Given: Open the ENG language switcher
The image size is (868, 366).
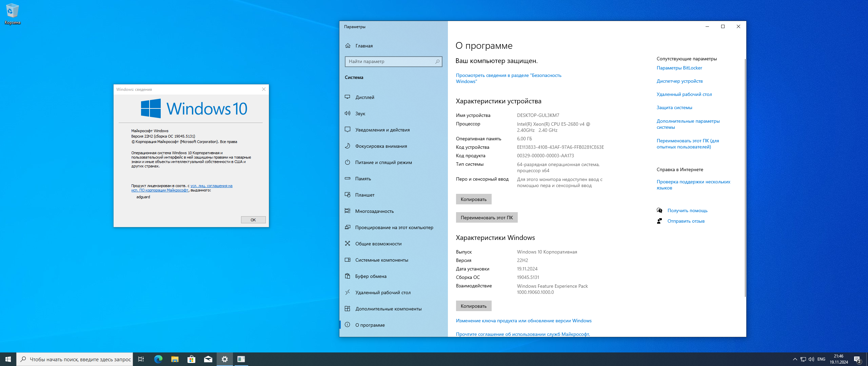Looking at the screenshot, I should [821, 359].
